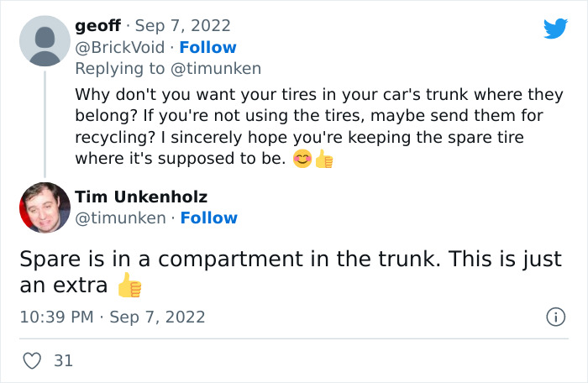This screenshot has height=383, width=588.
Task: Click the smiling emoji in geoff's tweet
Action: click(x=302, y=160)
